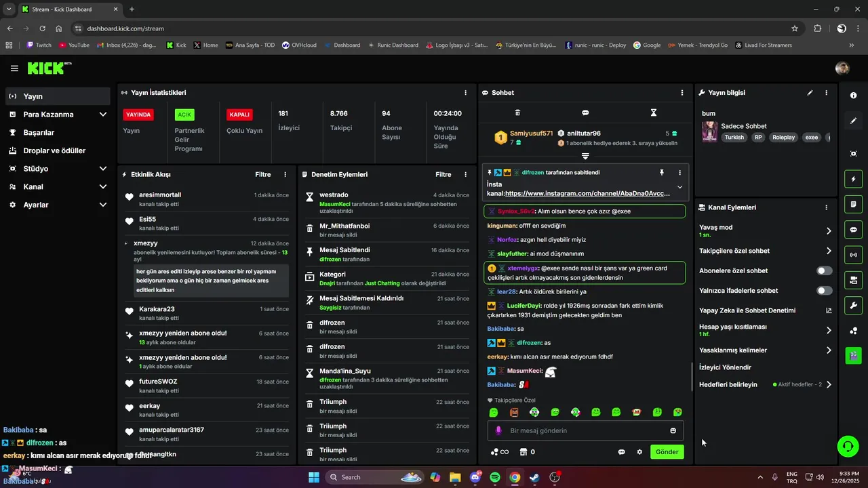Click the clapperboard icon in right sidebar
The width and height of the screenshot is (868, 488).
(x=853, y=355)
